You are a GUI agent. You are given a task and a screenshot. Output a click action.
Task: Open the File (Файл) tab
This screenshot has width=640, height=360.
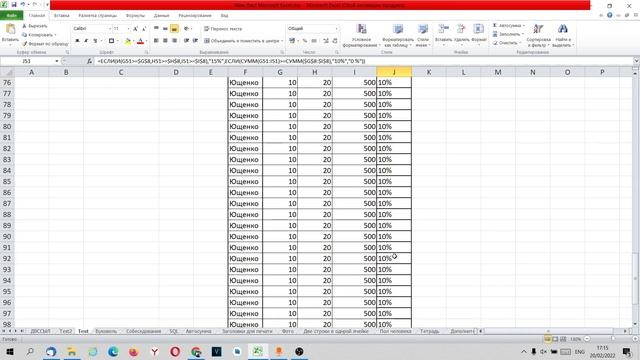tap(11, 16)
